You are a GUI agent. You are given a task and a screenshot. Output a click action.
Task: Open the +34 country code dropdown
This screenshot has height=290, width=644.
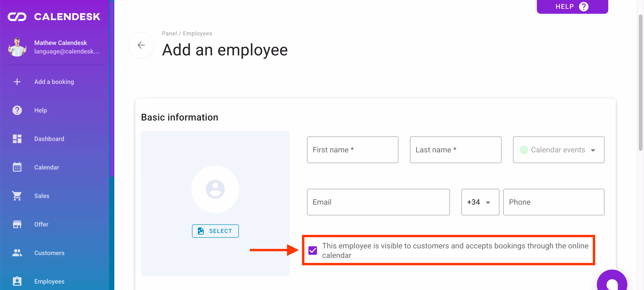pos(480,202)
